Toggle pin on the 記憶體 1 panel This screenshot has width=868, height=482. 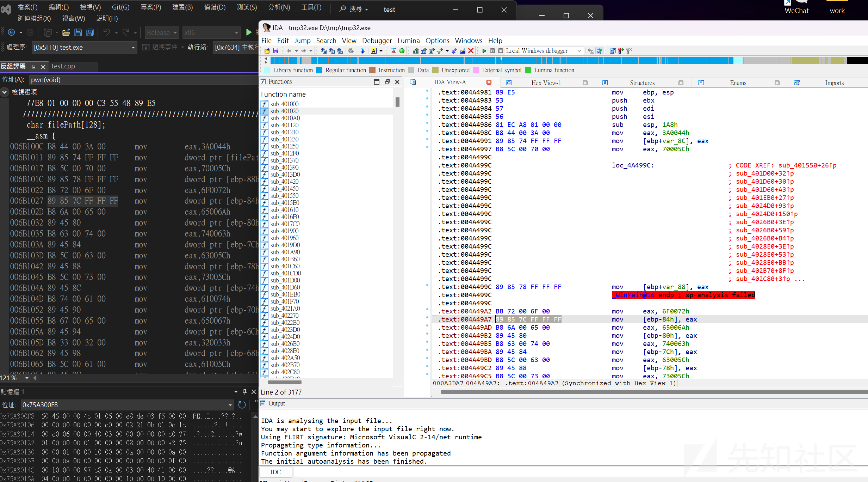click(245, 392)
